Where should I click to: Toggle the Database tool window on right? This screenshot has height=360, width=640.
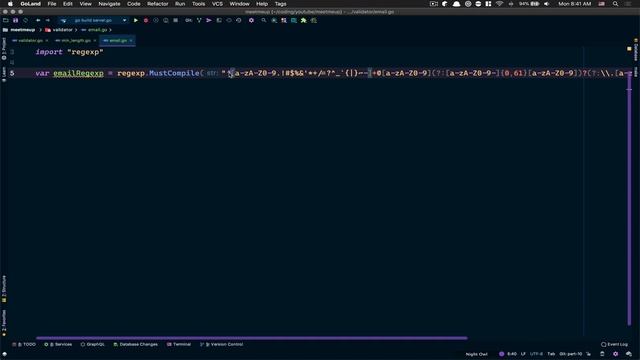pos(636,50)
